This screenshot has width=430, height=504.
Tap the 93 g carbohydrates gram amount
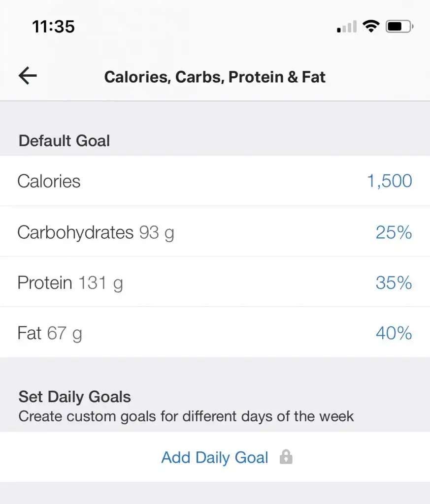pyautogui.click(x=157, y=232)
